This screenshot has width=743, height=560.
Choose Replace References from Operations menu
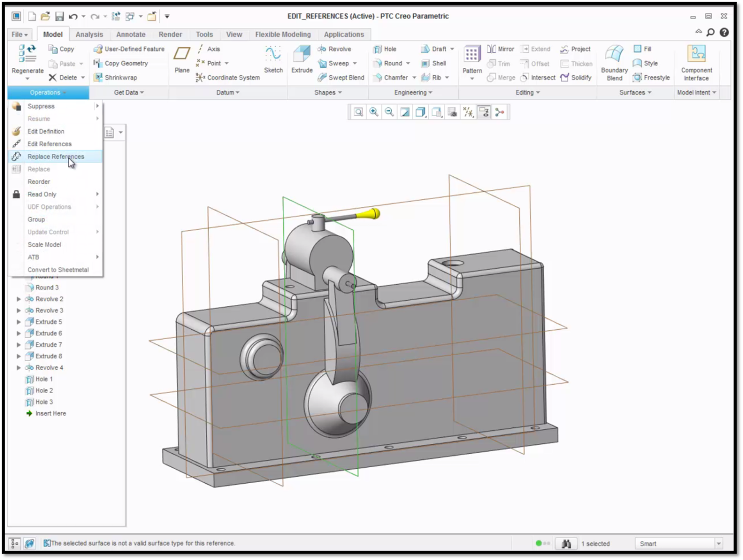click(56, 157)
